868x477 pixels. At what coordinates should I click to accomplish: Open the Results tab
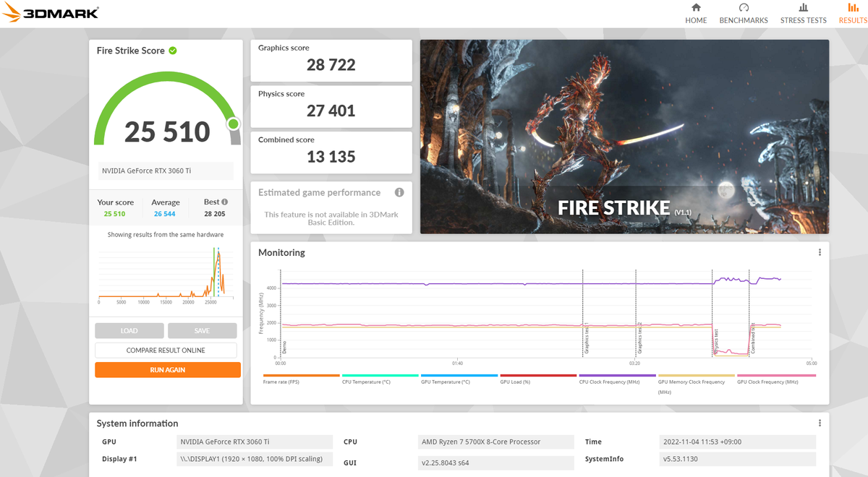(x=853, y=13)
